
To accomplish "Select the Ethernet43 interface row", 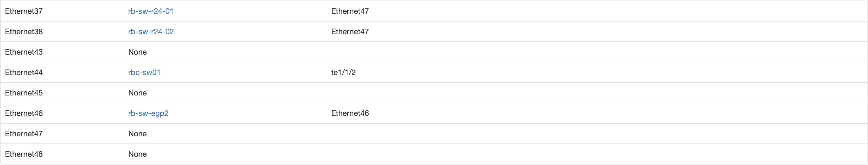I will click(x=24, y=52).
